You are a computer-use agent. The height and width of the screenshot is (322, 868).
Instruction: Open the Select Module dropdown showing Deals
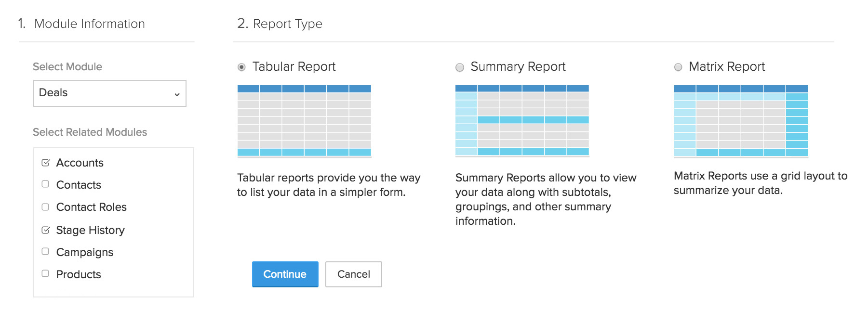coord(109,93)
